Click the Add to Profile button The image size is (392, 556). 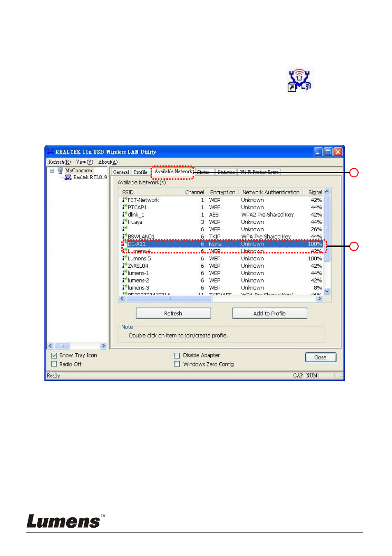(x=269, y=313)
